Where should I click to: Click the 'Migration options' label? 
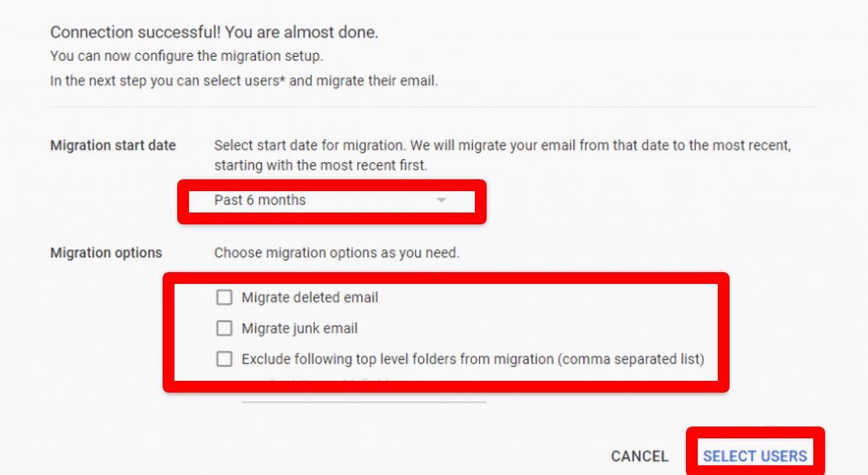(105, 253)
